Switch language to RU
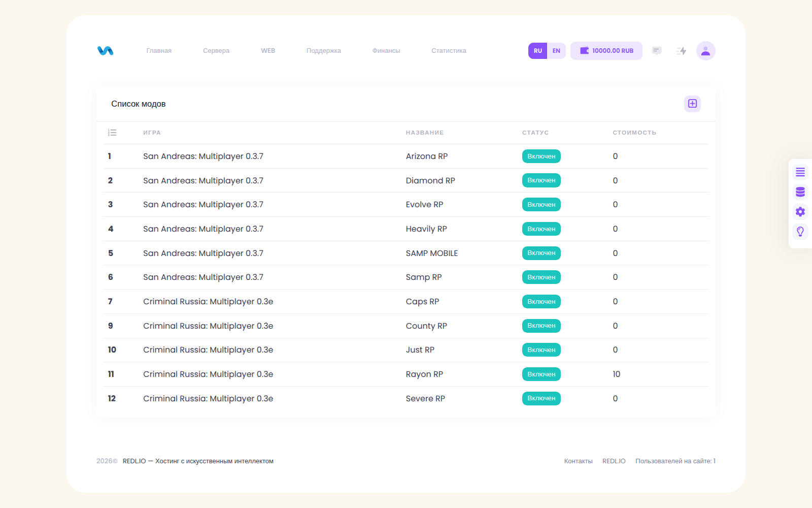812x508 pixels. pos(538,51)
